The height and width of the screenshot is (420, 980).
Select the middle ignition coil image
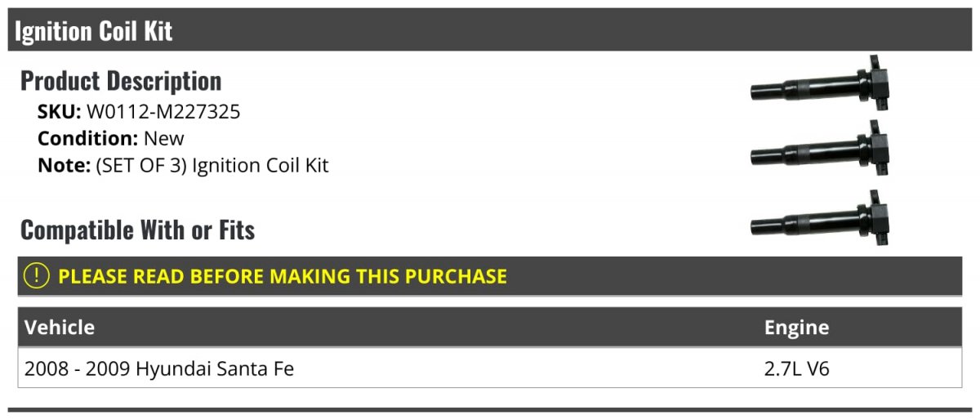pyautogui.click(x=820, y=150)
